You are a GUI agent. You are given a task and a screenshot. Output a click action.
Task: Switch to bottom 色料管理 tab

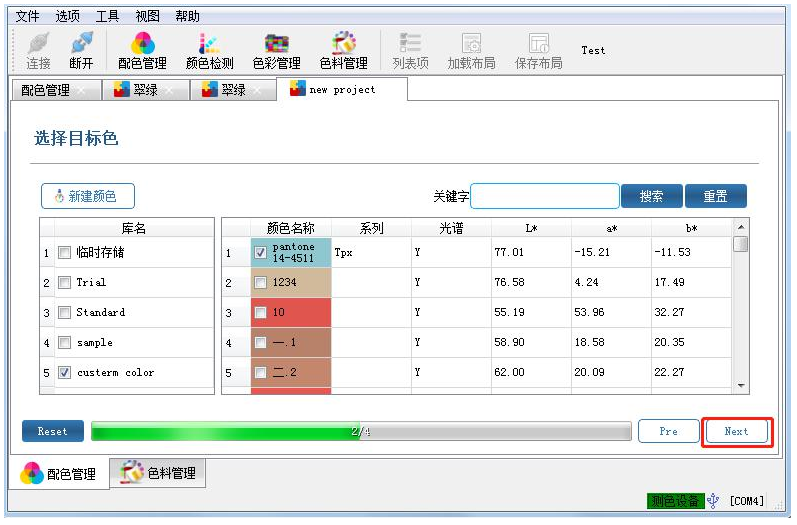coord(161,473)
